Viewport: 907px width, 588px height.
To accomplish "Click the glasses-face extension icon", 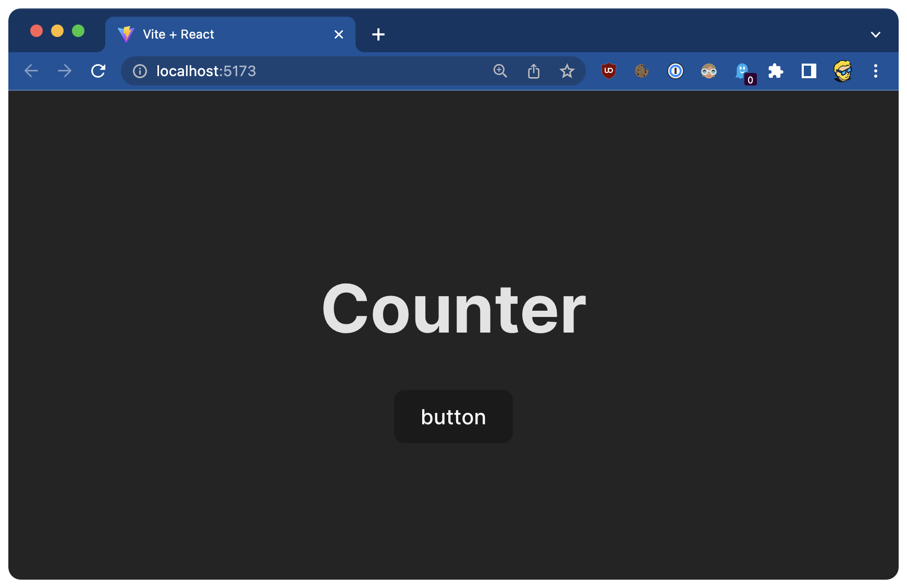I will pos(708,71).
